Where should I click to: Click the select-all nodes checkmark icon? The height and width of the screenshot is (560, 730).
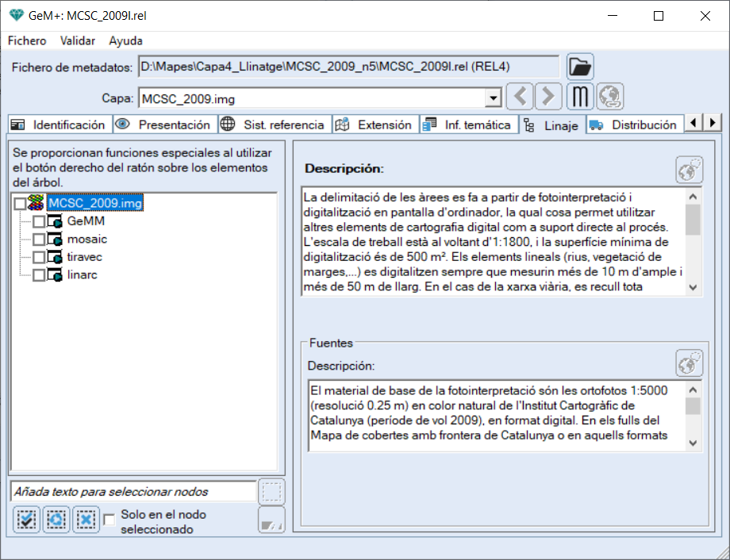[x=26, y=520]
